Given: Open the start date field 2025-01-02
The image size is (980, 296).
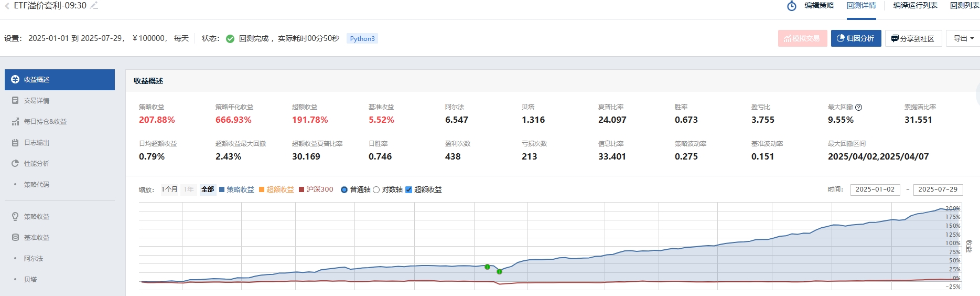Looking at the screenshot, I should click(875, 189).
